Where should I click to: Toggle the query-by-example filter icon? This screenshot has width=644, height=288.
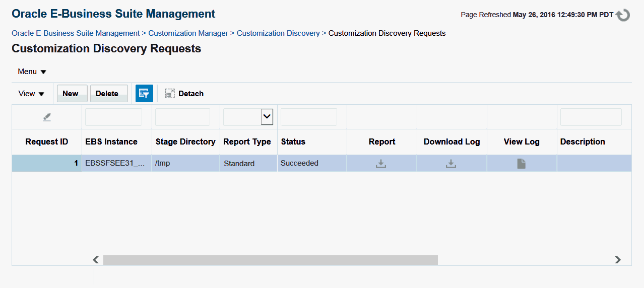coord(144,94)
